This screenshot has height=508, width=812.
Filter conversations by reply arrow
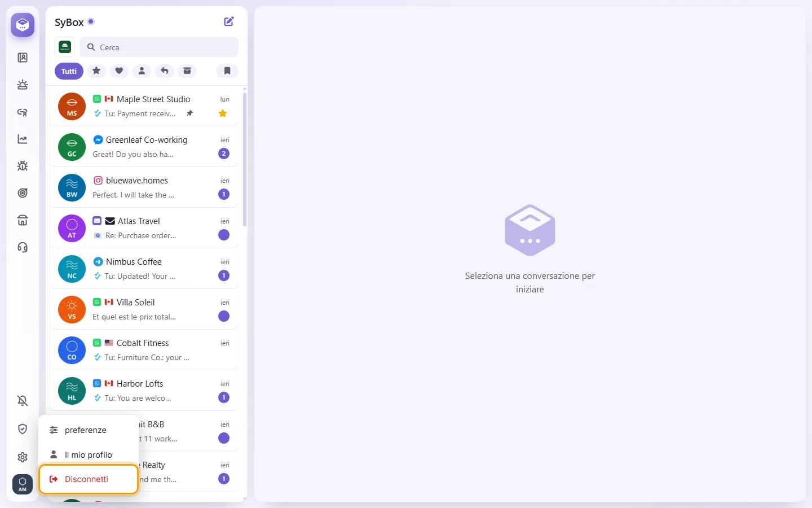[164, 71]
